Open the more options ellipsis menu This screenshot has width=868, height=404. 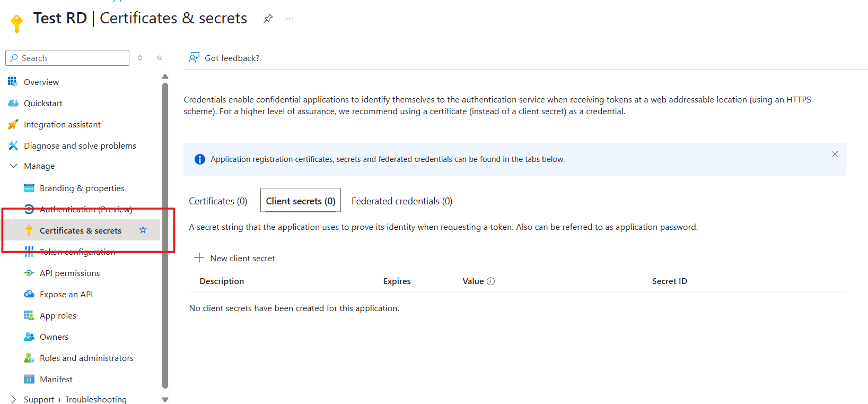point(290,19)
